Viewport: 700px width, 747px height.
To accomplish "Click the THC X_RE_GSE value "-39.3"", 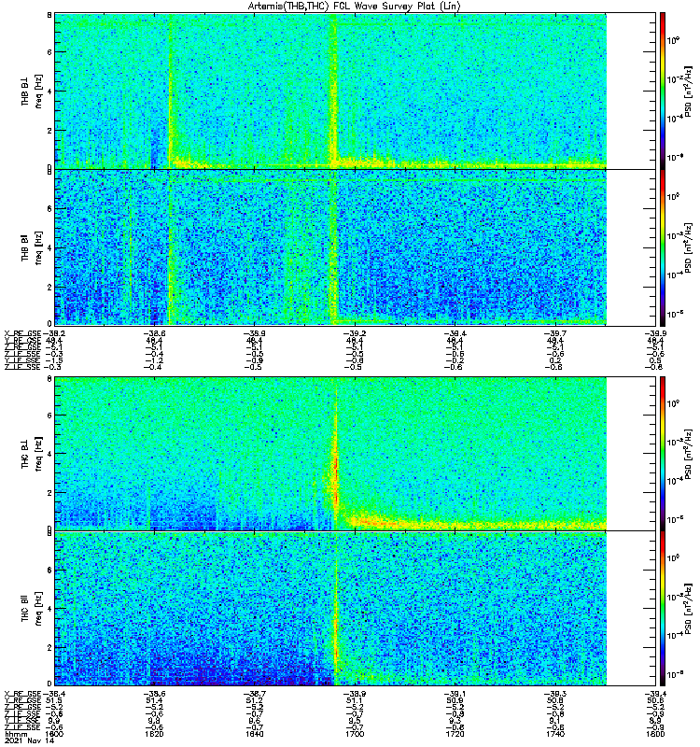I will [x=554, y=694].
